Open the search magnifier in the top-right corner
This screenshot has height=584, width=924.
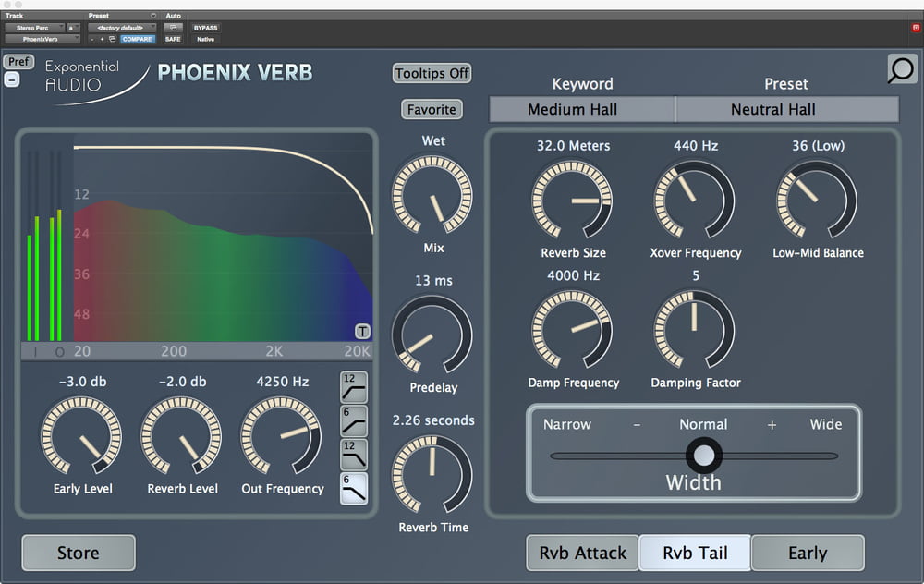point(901,69)
